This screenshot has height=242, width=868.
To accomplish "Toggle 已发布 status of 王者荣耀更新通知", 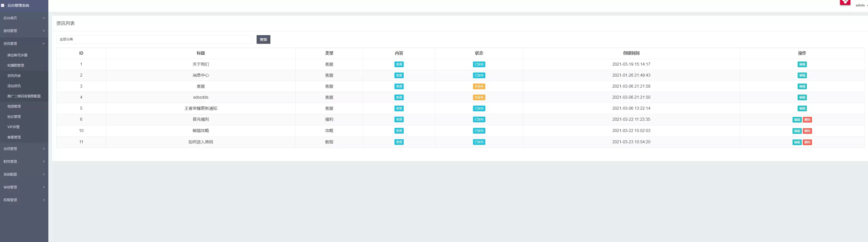I will pos(479,109).
